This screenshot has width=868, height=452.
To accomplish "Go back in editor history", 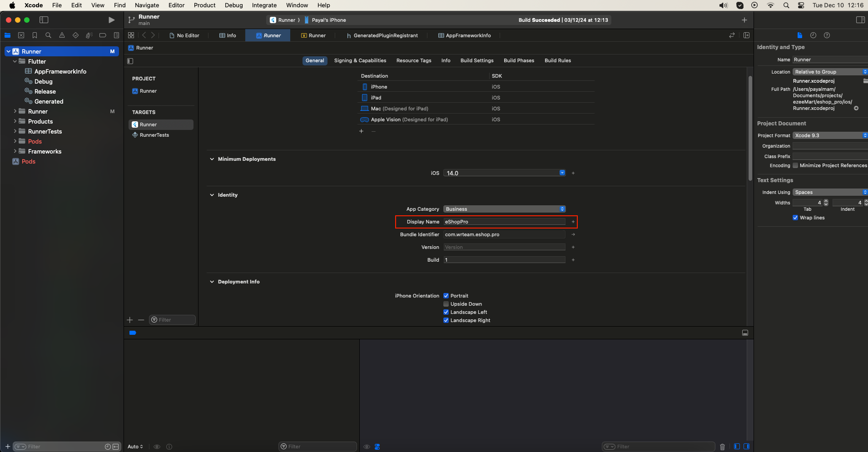I will point(144,35).
